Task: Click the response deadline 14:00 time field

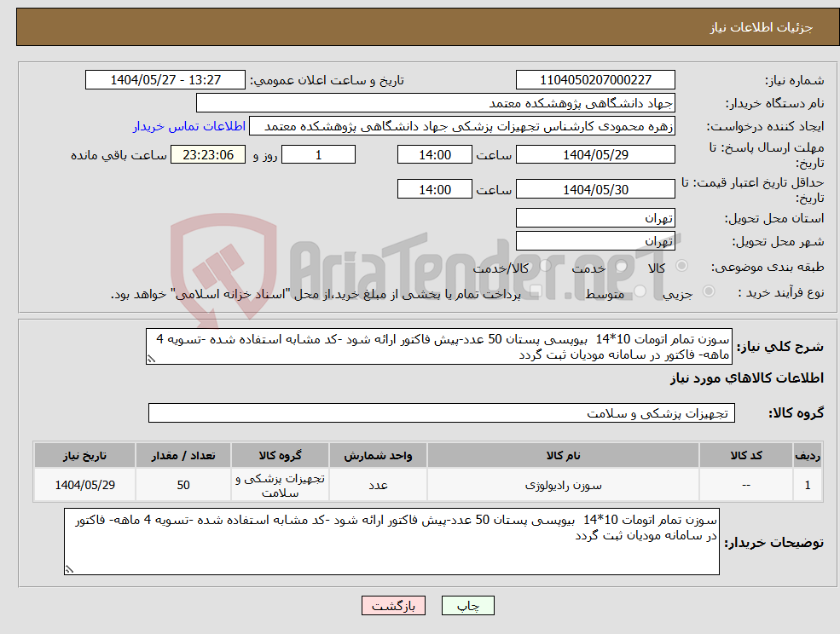Action: (x=434, y=155)
